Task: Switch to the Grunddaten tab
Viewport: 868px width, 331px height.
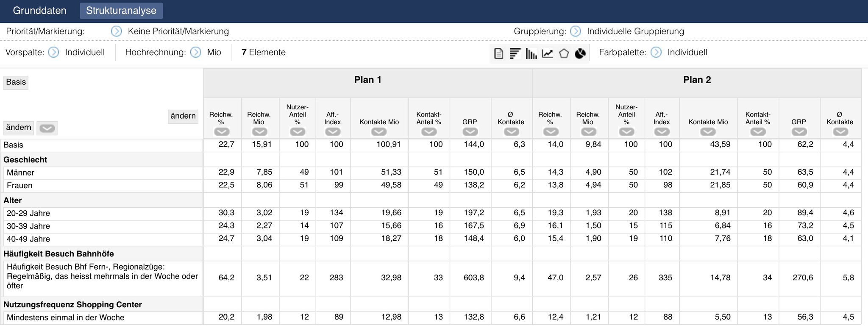Action: pos(39,11)
